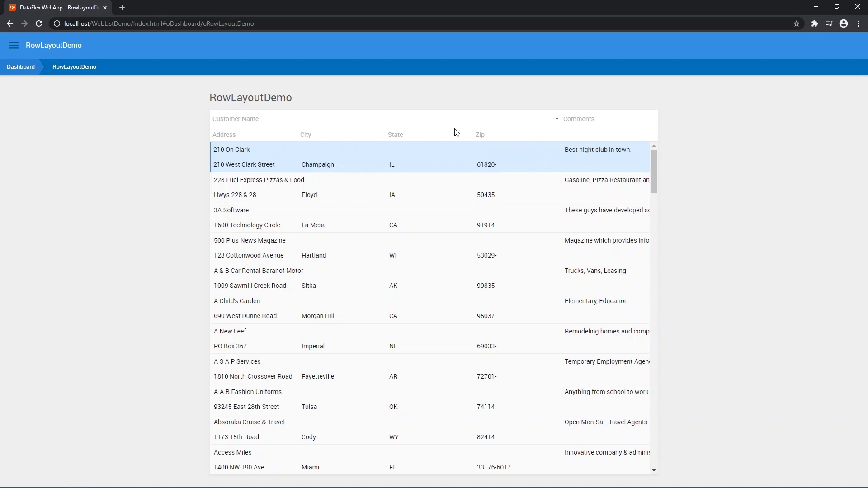Select RowLayoutDemo breadcrumb item

tap(74, 67)
